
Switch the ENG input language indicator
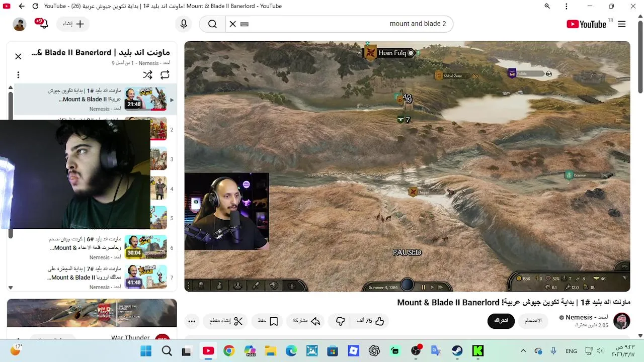pyautogui.click(x=571, y=351)
